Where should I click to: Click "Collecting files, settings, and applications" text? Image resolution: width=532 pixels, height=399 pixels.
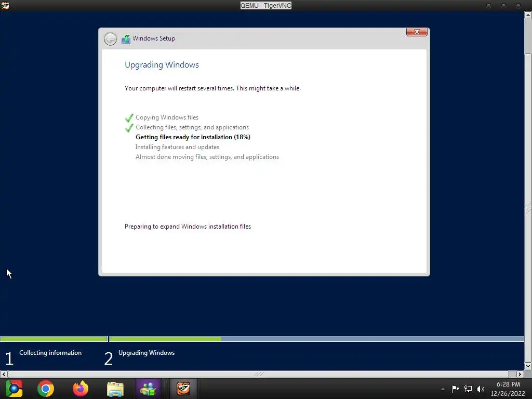point(192,127)
